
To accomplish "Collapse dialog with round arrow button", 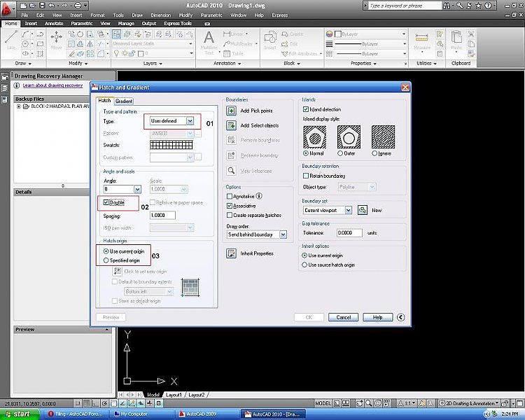I will tap(400, 317).
